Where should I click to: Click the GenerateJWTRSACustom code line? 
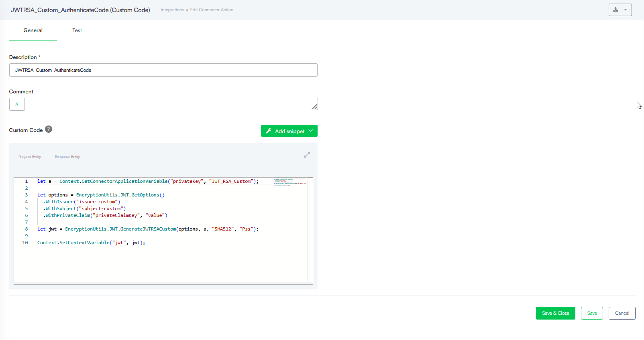point(148,229)
